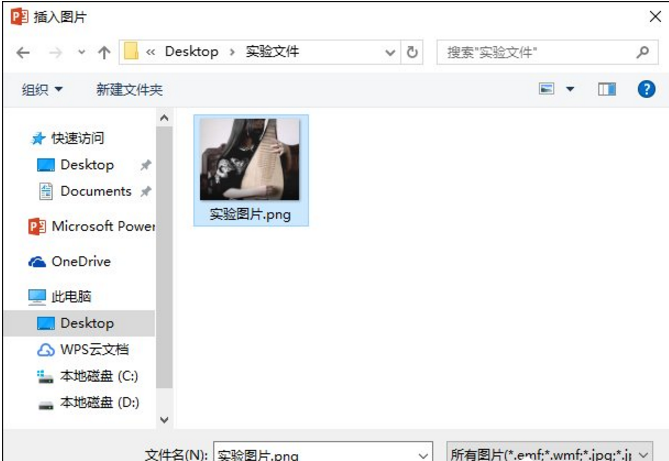
Task: Click the 此电脑 computer icon
Action: [37, 297]
